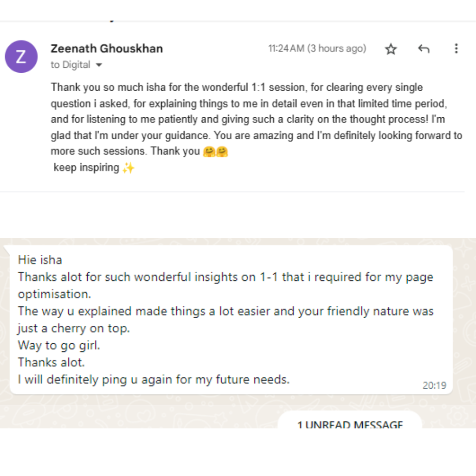Click the '1 UNREAD MESSAGE' indicator
This screenshot has height=476, width=476.
point(350,425)
